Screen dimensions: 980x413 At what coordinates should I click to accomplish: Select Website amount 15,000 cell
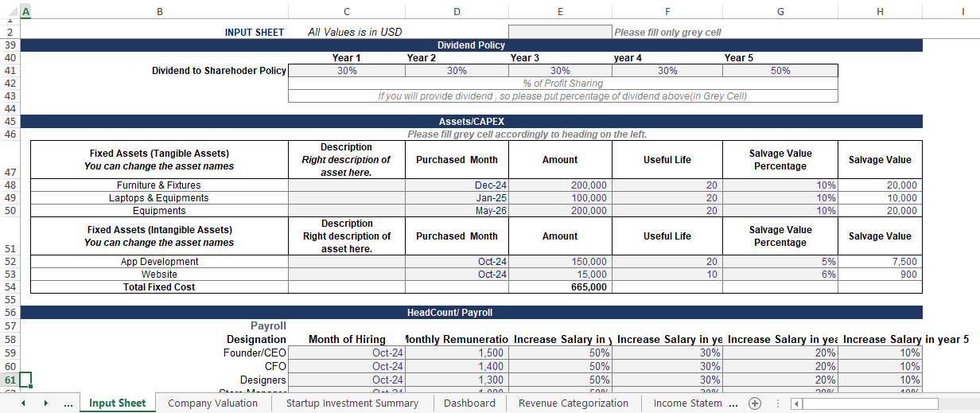[x=560, y=275]
